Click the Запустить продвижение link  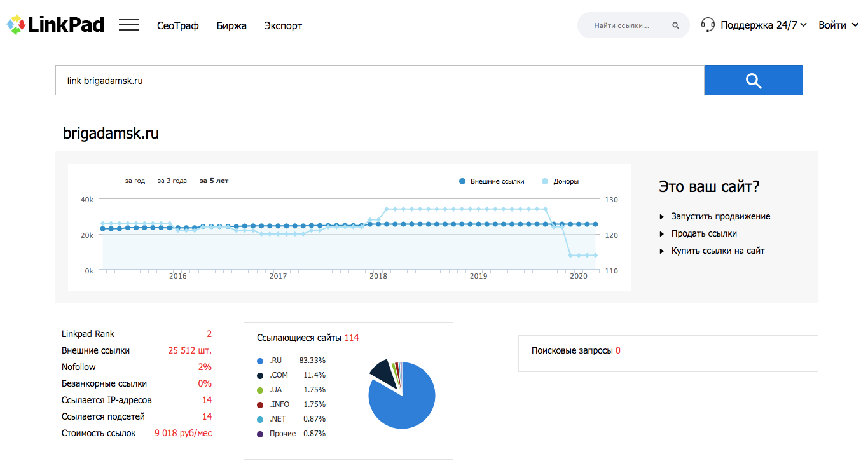(720, 216)
